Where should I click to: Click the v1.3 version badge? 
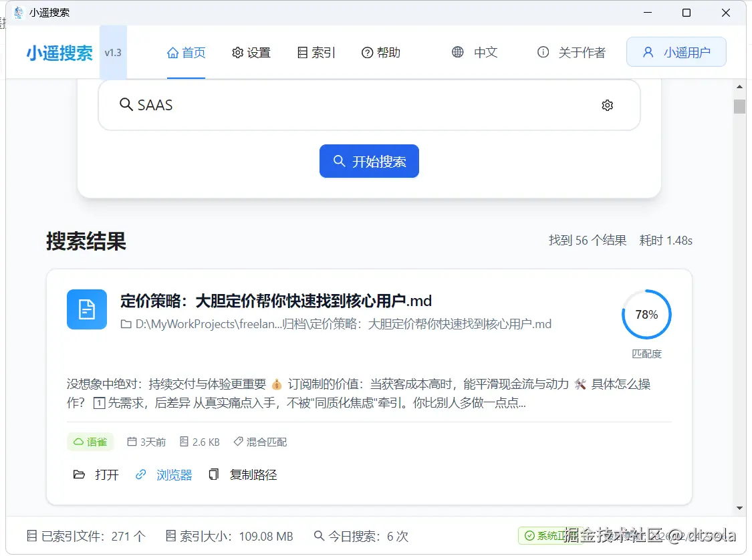coord(113,53)
